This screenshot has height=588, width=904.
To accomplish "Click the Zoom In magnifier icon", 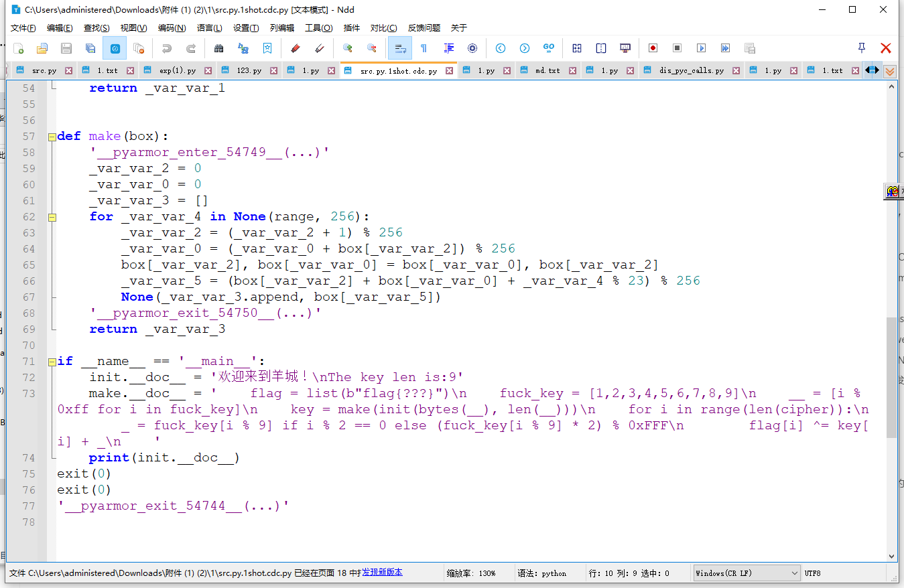I will [x=347, y=48].
